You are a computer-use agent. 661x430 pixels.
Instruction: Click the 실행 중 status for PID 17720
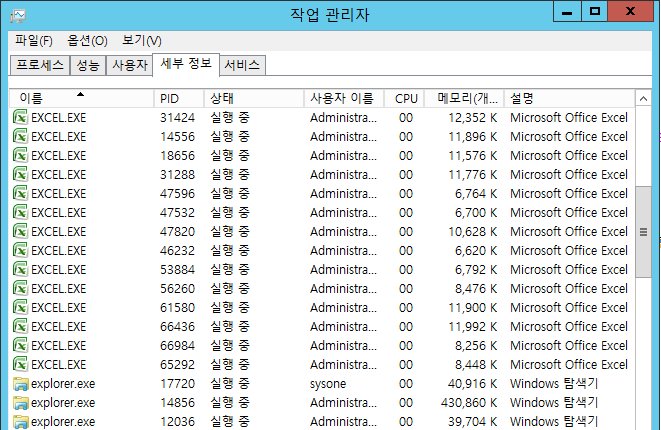[x=230, y=384]
